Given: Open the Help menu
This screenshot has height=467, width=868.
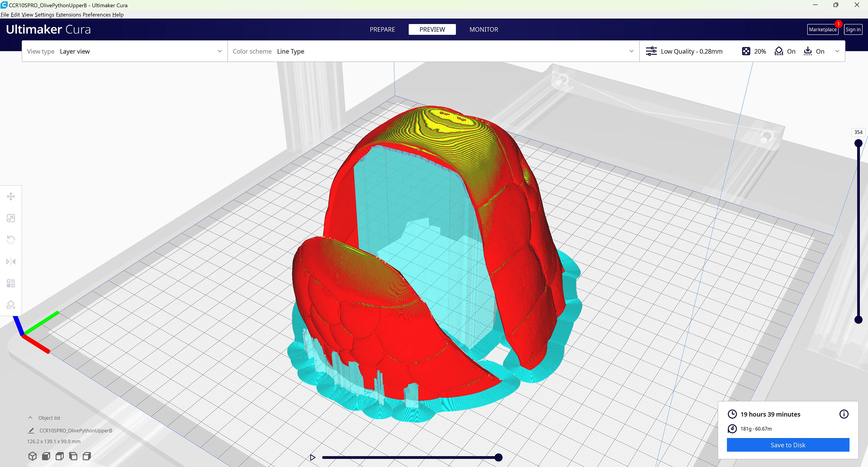Looking at the screenshot, I should [118, 14].
